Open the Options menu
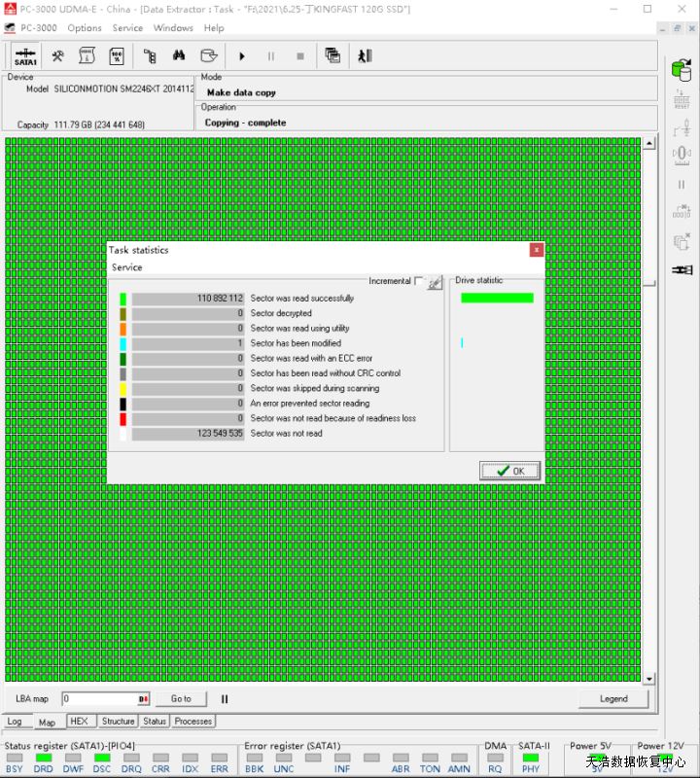The width and height of the screenshot is (700, 778). [x=85, y=28]
